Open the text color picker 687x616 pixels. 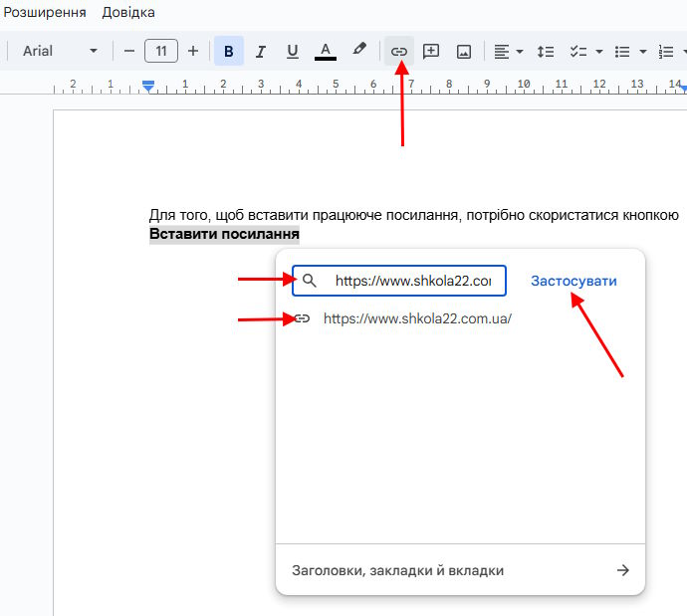coord(325,51)
